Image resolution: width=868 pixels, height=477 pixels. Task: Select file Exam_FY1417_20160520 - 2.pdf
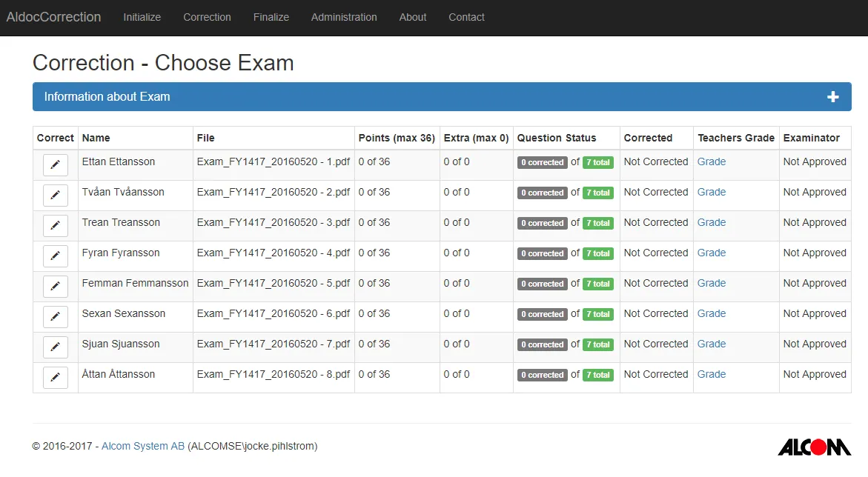point(274,192)
